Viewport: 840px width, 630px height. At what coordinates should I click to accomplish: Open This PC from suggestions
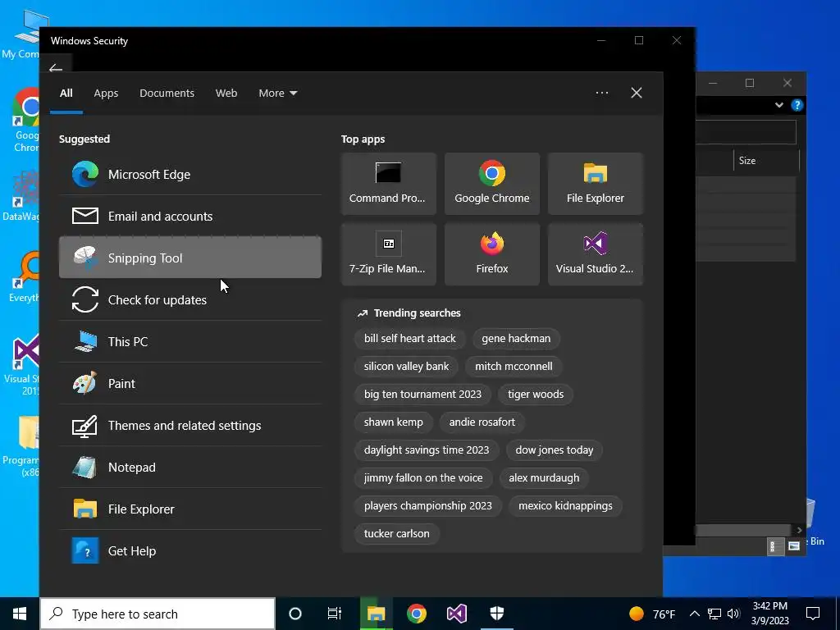[x=190, y=341]
